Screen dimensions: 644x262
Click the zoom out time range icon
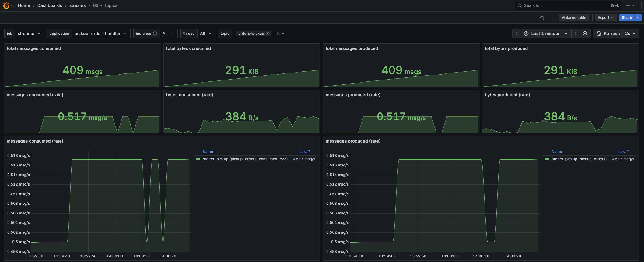tap(585, 34)
